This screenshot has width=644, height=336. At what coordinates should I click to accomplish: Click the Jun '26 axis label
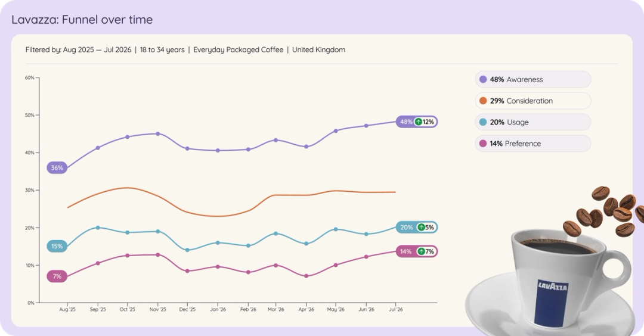(366, 310)
